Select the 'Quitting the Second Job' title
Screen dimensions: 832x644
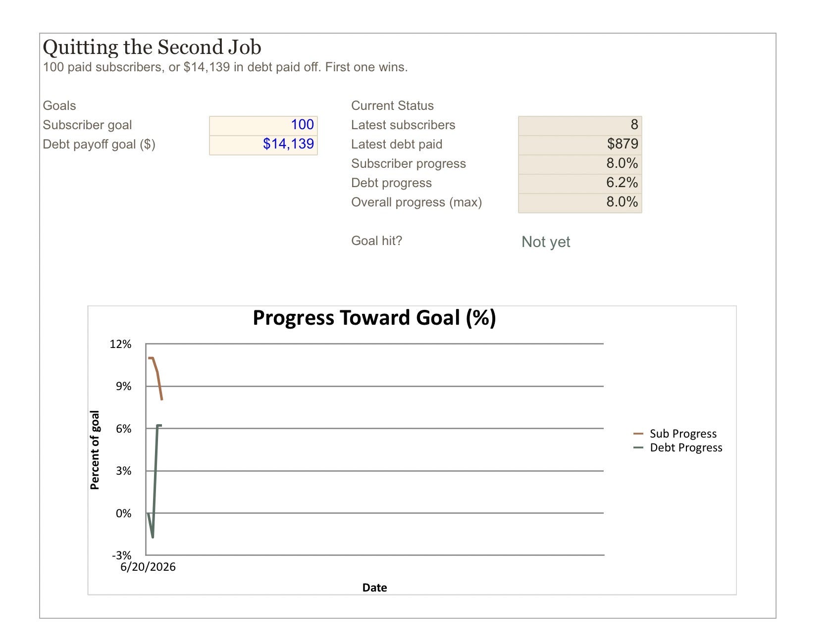[152, 48]
